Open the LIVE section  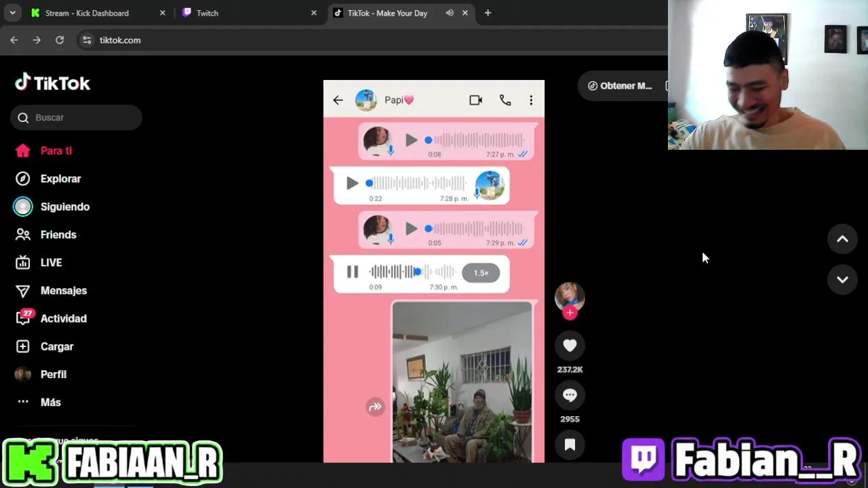(x=51, y=262)
